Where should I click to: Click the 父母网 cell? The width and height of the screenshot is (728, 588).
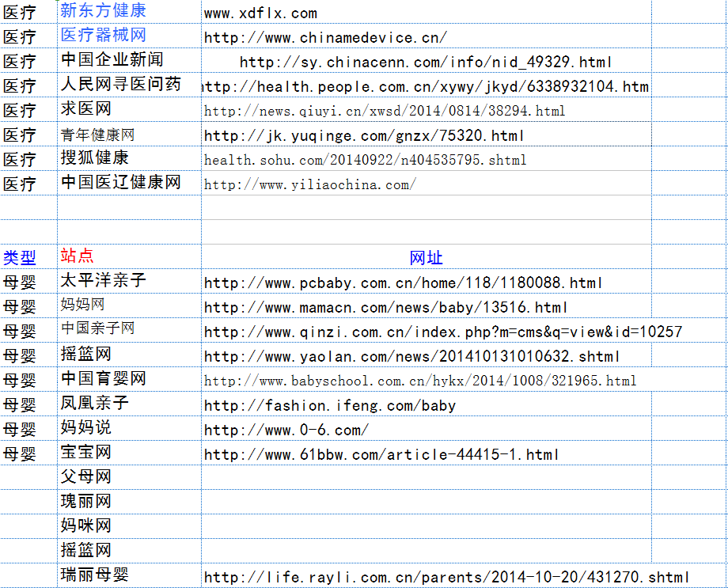point(129,477)
